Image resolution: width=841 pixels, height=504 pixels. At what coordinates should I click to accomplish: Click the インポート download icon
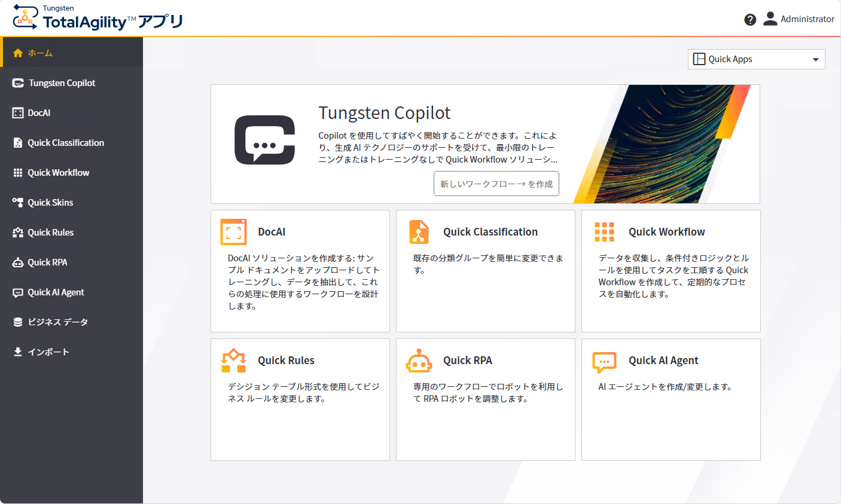(x=17, y=352)
